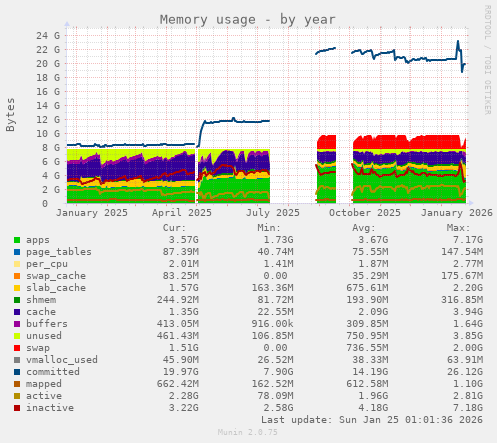Click the 'January 2025' x-axis label
The image size is (497, 443).
click(x=92, y=213)
